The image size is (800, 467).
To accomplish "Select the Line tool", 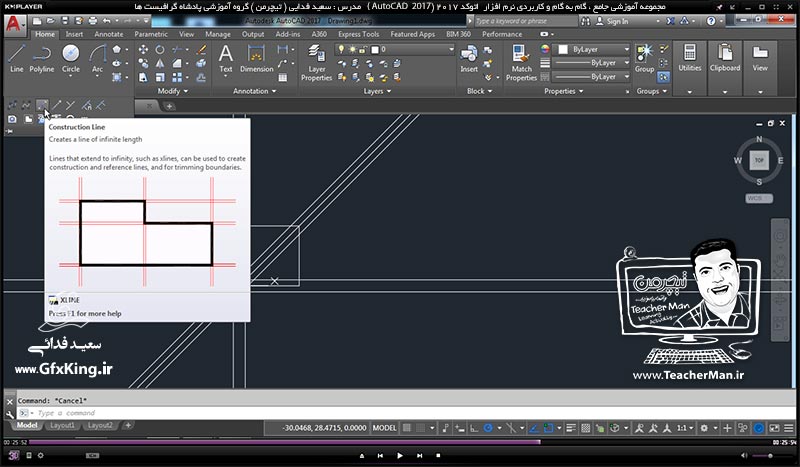I will 16,58.
